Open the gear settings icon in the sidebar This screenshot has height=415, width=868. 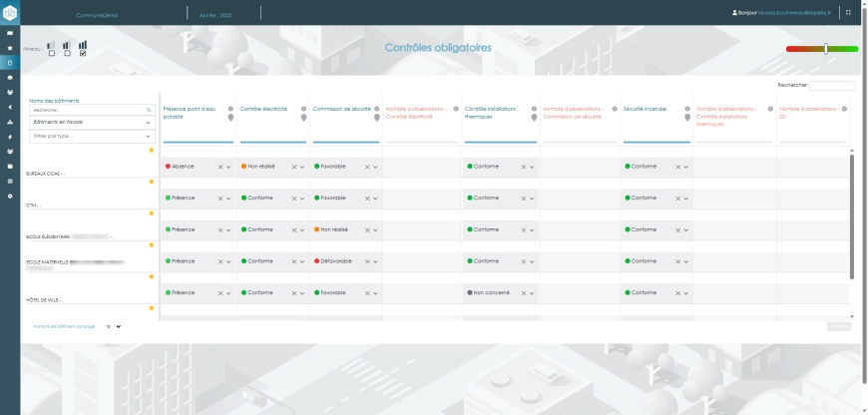(10, 196)
